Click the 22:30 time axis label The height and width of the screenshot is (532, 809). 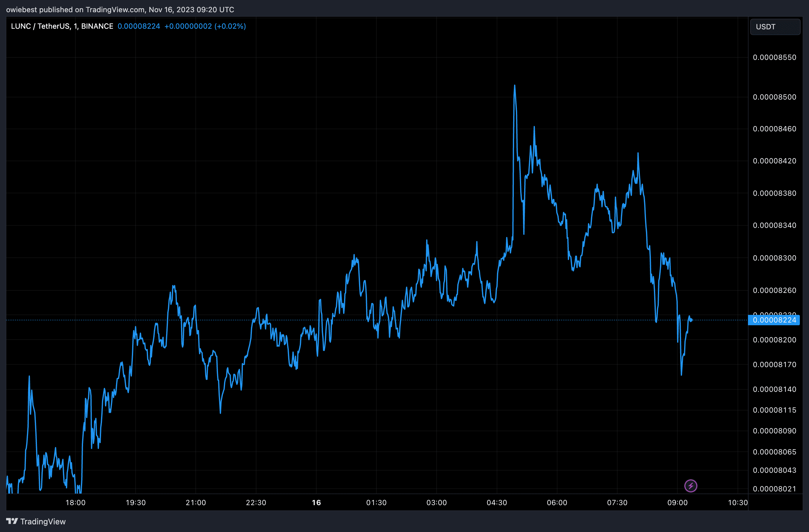pyautogui.click(x=256, y=502)
